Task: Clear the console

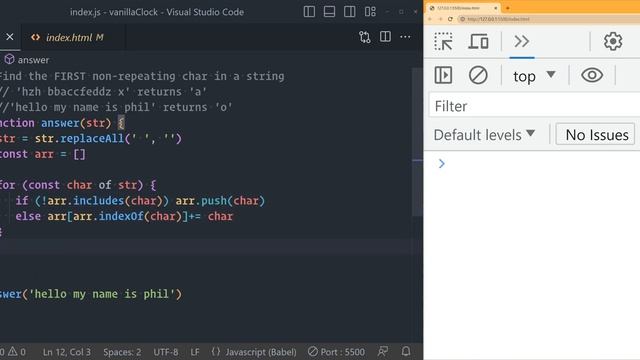Action: 478,75
